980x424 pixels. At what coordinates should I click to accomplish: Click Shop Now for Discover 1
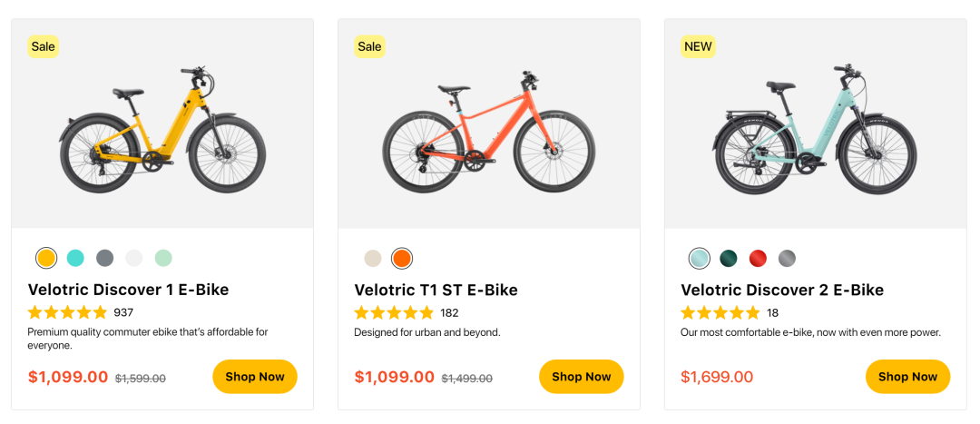click(255, 377)
